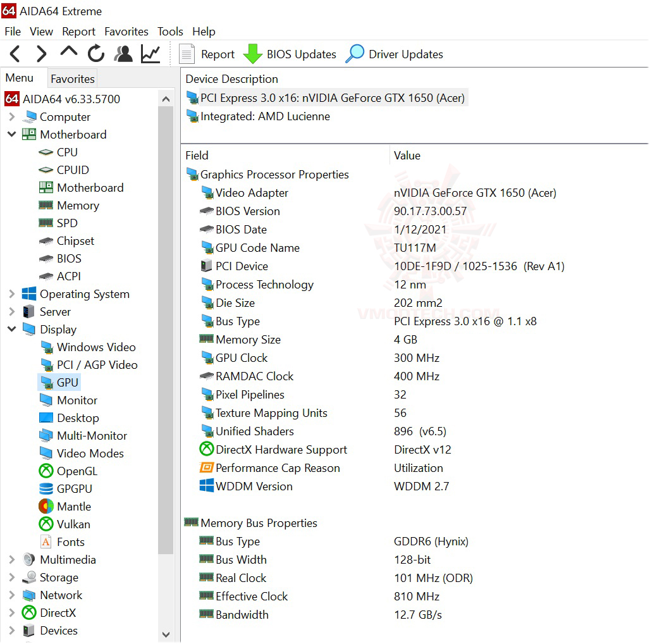This screenshot has height=644, width=650.
Task: Expand the Operating System node
Action: pyautogui.click(x=11, y=294)
